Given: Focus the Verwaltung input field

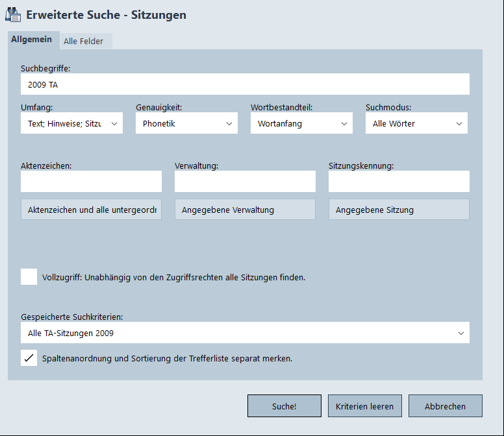Looking at the screenshot, I should point(245,182).
